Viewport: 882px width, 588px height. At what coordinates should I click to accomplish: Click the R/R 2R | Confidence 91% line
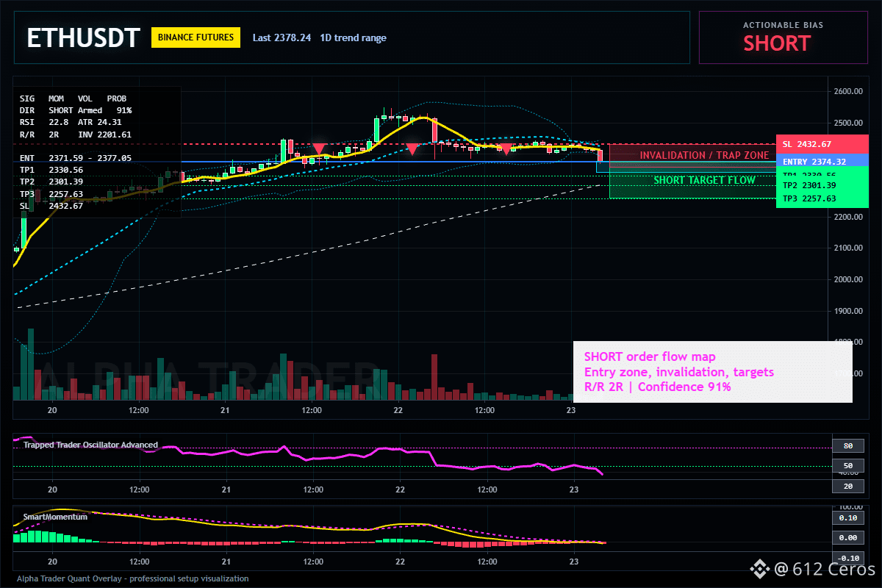658,387
